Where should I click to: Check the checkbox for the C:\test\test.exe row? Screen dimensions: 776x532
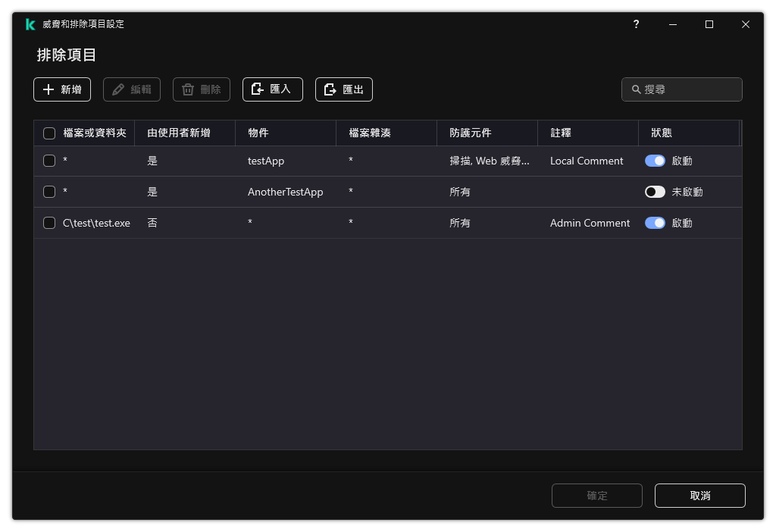pos(49,223)
